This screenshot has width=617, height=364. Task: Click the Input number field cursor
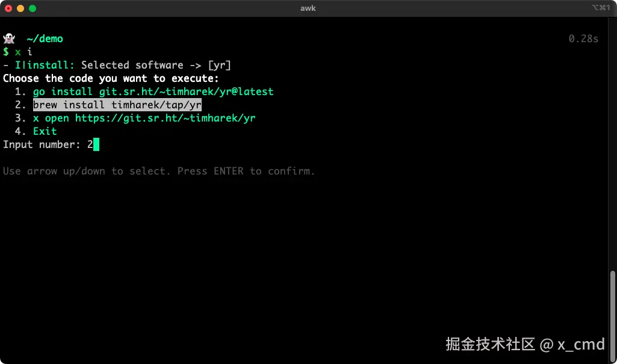tap(96, 144)
